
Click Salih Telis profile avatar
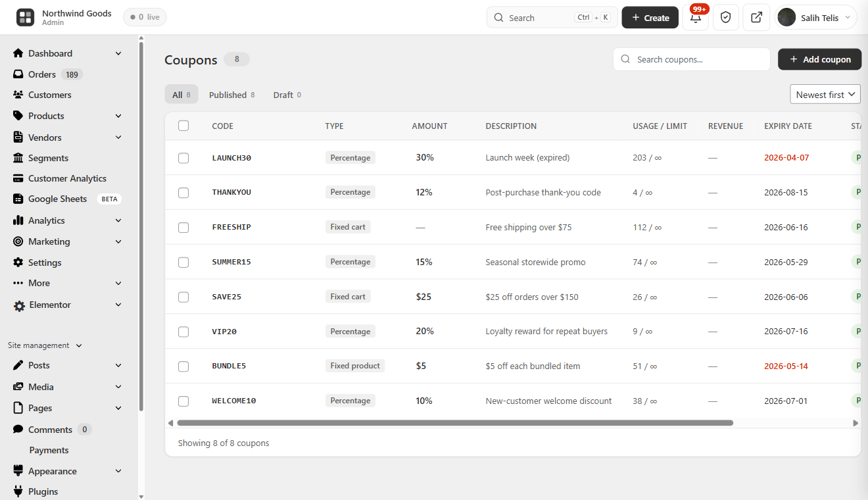coord(786,18)
